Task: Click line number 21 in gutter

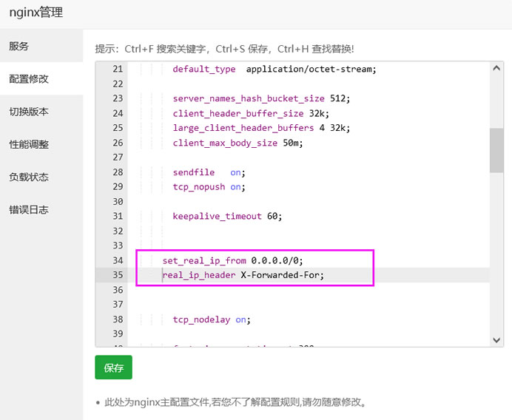Action: 117,69
